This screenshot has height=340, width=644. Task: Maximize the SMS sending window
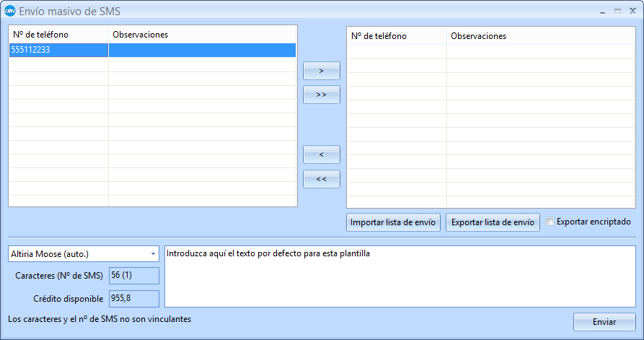tap(617, 11)
